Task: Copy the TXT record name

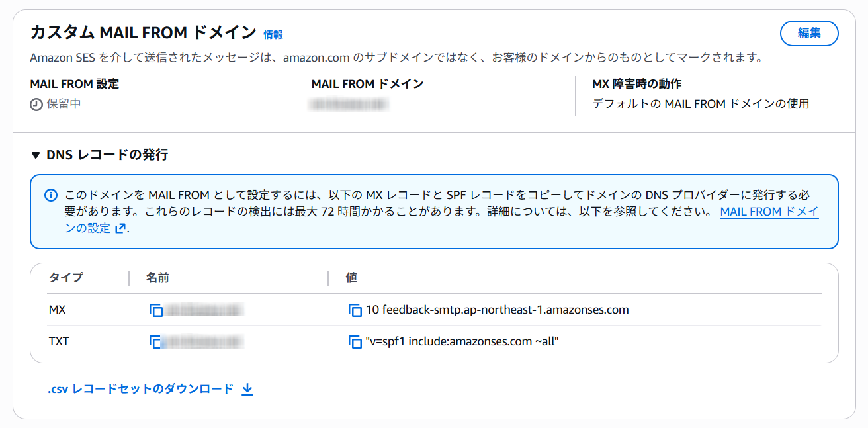Action: pos(156,342)
